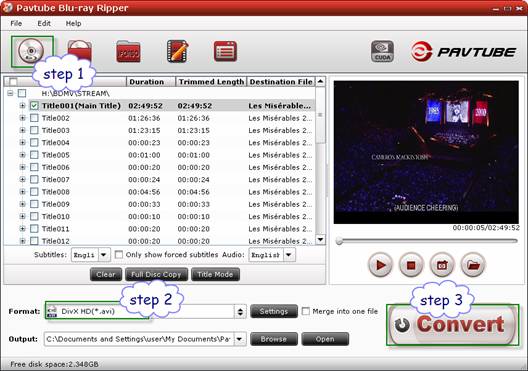
Task: Select the Title012 row
Action: click(160, 241)
